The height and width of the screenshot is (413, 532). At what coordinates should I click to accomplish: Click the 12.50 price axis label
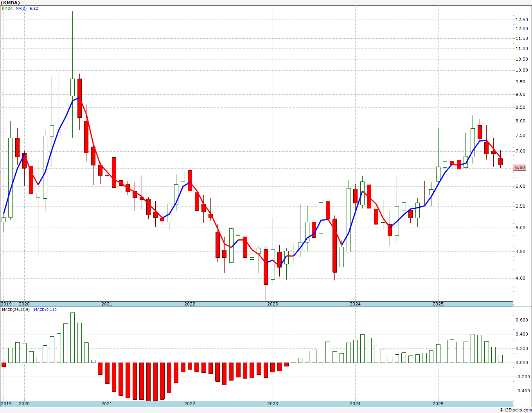point(522,20)
